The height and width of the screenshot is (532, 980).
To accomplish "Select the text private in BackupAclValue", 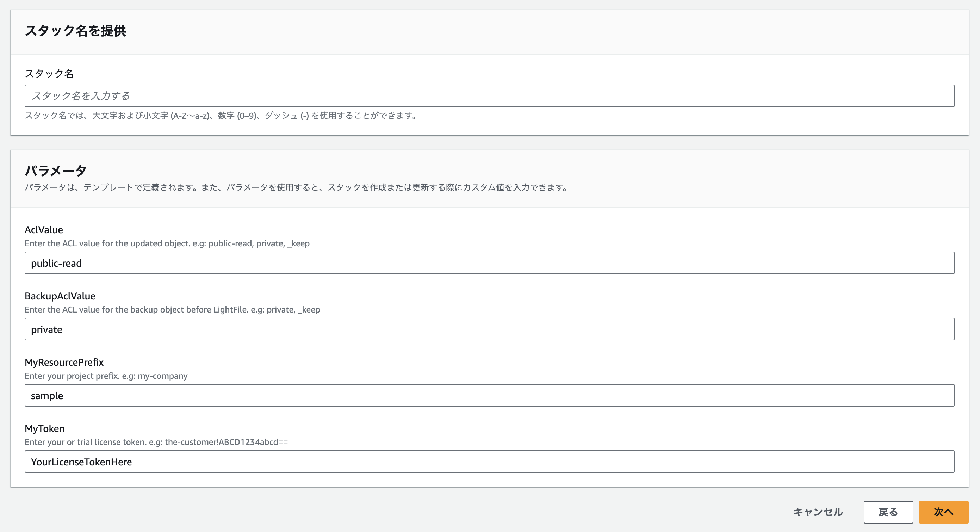I will pos(46,329).
